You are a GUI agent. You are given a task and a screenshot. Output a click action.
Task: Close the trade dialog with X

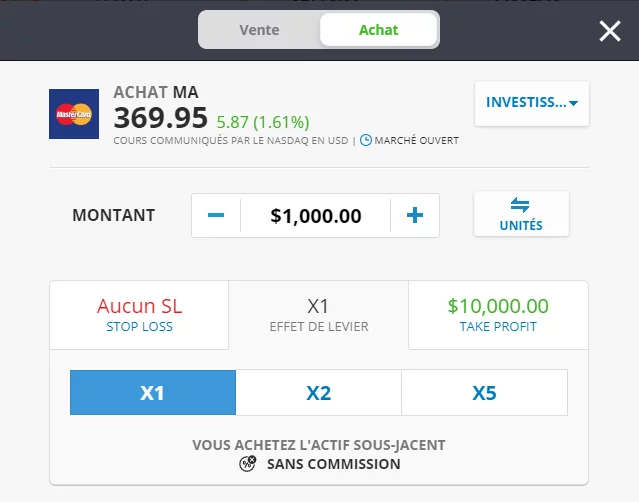(x=610, y=31)
